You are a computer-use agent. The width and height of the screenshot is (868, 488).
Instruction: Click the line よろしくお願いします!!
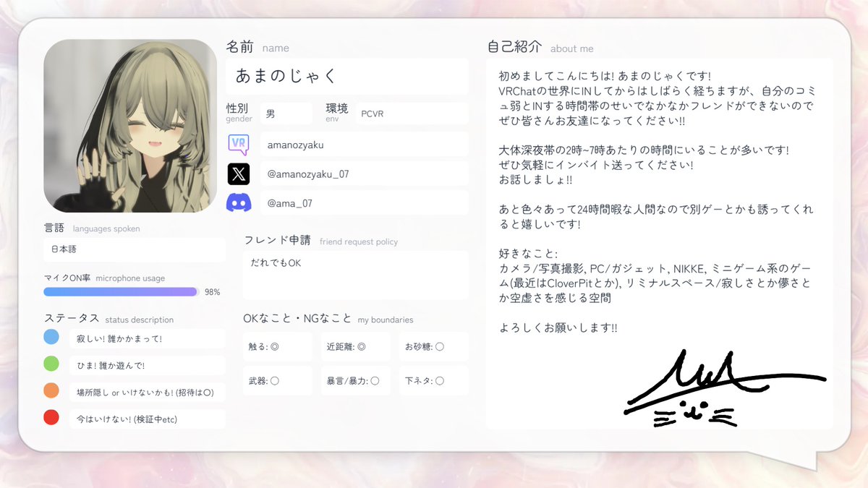(x=558, y=328)
